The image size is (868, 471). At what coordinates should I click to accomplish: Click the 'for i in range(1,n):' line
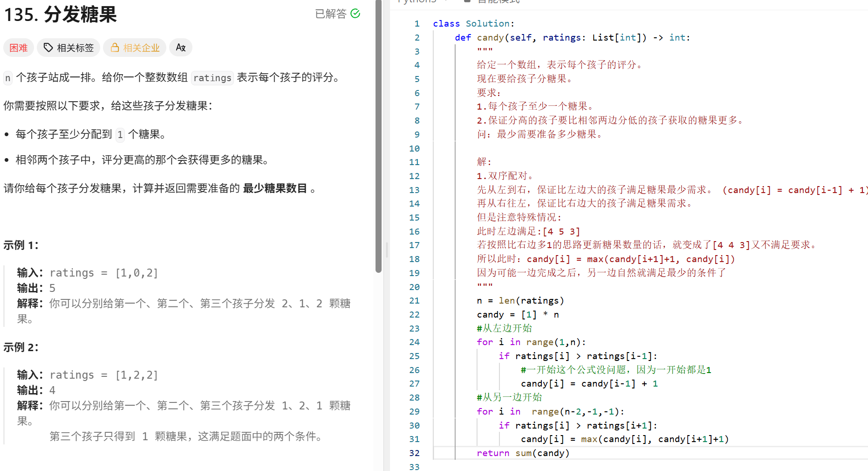531,342
